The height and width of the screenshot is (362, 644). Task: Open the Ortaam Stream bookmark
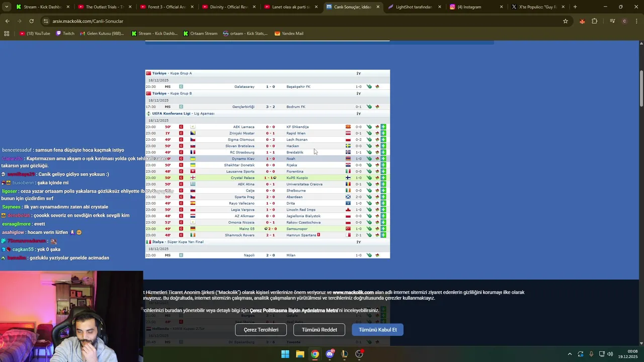[200, 34]
